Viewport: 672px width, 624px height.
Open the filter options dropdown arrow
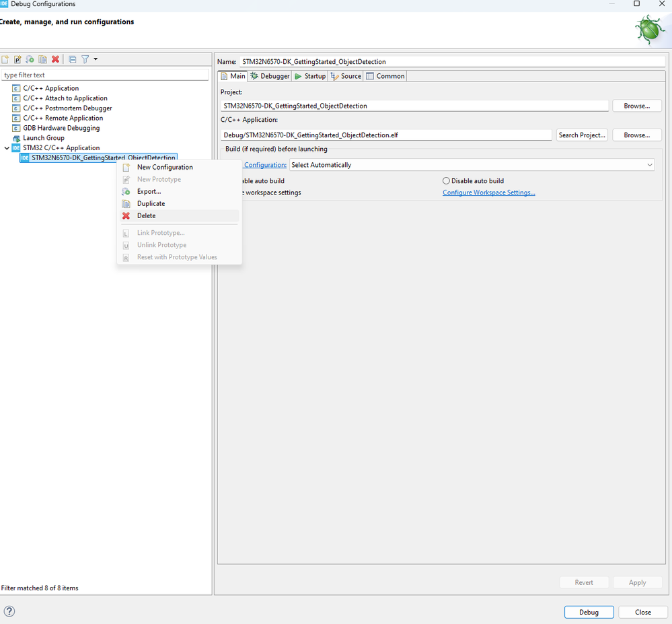pyautogui.click(x=96, y=59)
